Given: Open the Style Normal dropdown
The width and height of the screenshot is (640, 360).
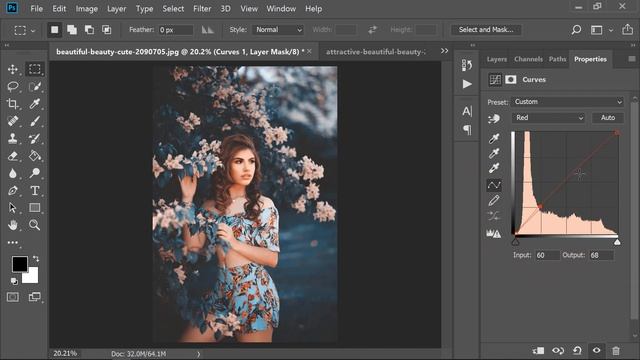Looking at the screenshot, I should [278, 30].
